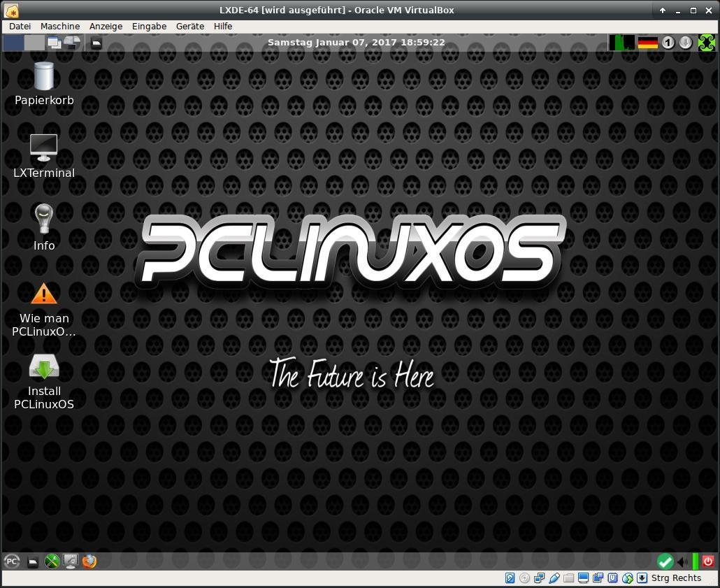The height and width of the screenshot is (588, 720).
Task: Open the file manager in bottom panel
Action: click(32, 561)
